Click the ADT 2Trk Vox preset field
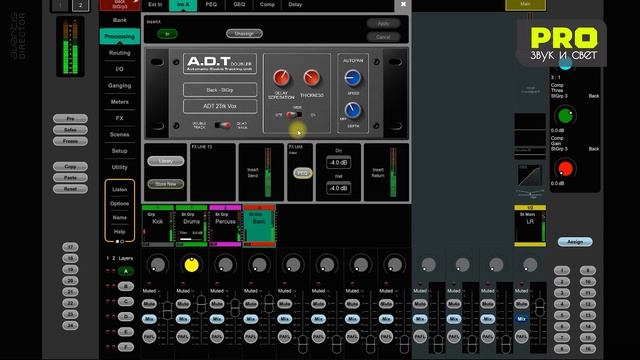Screen dimensions: 640x360 (x=220, y=106)
